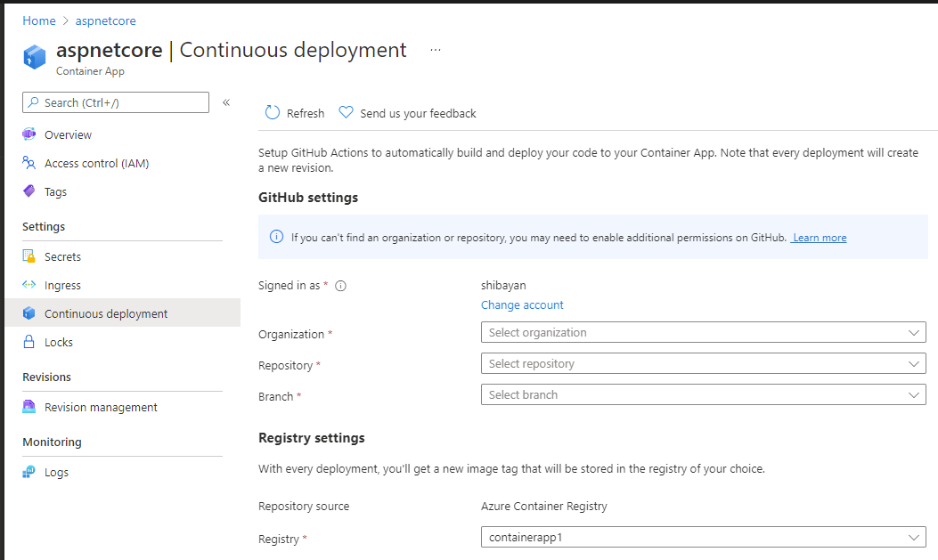Screen dimensions: 938x560
Task: Click the circular Refresh icon
Action: point(273,112)
